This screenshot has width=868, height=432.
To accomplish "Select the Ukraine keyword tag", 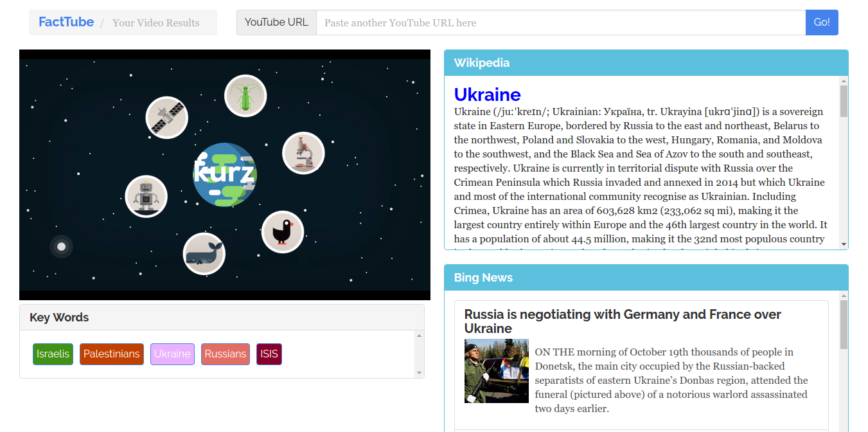I will pos(172,354).
